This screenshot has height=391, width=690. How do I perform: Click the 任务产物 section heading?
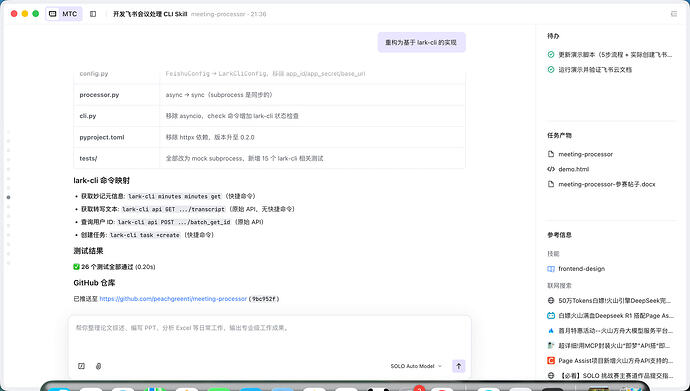[x=559, y=135]
